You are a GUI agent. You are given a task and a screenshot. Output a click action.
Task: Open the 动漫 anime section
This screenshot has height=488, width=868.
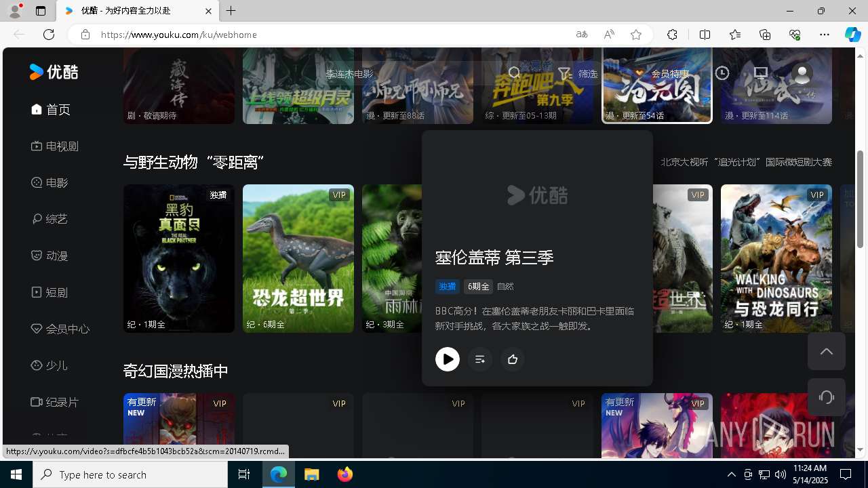tap(50, 256)
